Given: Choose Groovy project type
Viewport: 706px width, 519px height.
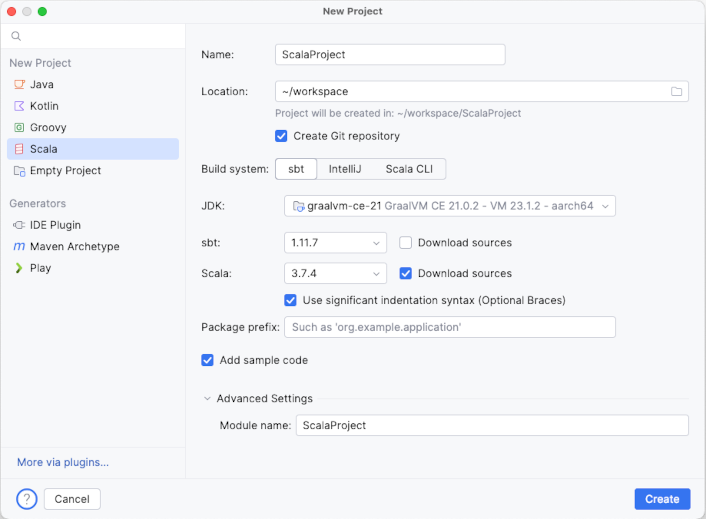Looking at the screenshot, I should coord(93,127).
